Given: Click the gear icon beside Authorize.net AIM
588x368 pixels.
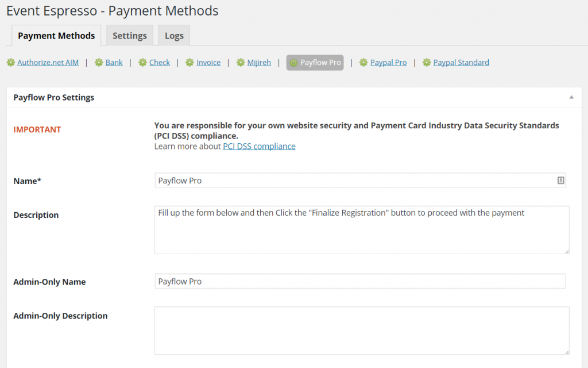Looking at the screenshot, I should coord(10,62).
